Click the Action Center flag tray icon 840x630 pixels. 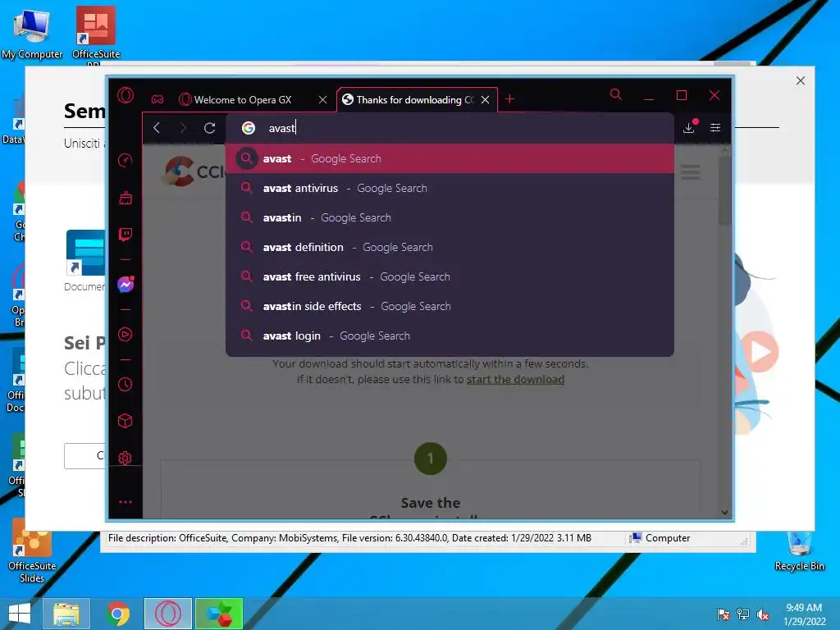pyautogui.click(x=724, y=614)
